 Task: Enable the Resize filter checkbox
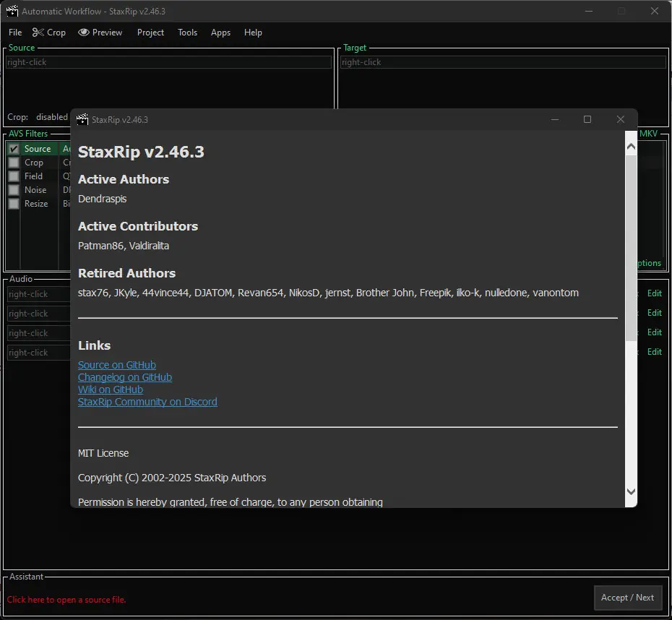[x=14, y=204]
